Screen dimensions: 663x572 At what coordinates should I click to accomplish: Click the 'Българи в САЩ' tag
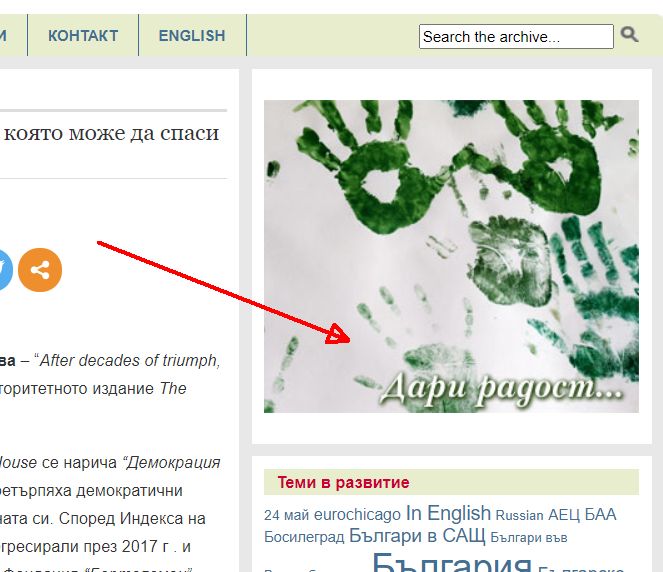[417, 536]
